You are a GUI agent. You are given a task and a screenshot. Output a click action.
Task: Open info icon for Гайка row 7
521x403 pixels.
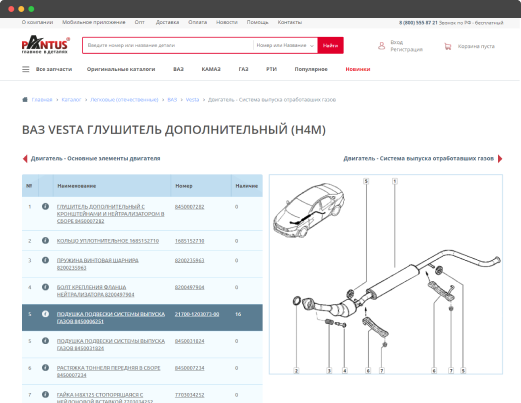click(45, 395)
